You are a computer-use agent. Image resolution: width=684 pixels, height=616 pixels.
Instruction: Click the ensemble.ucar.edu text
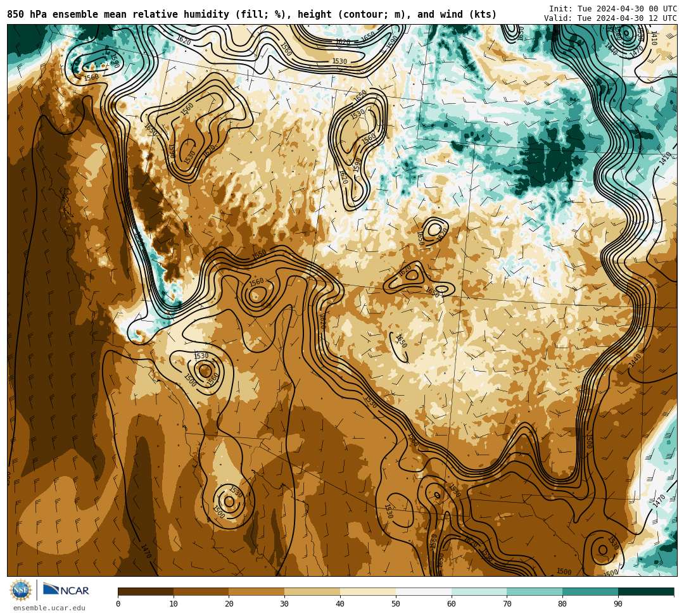(x=49, y=608)
